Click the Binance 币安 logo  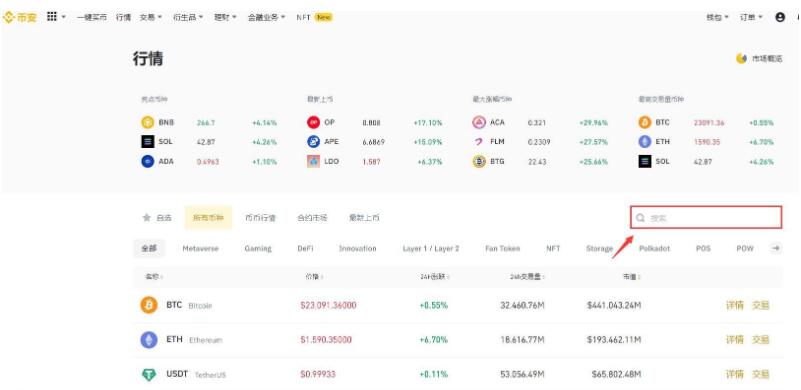(19, 17)
